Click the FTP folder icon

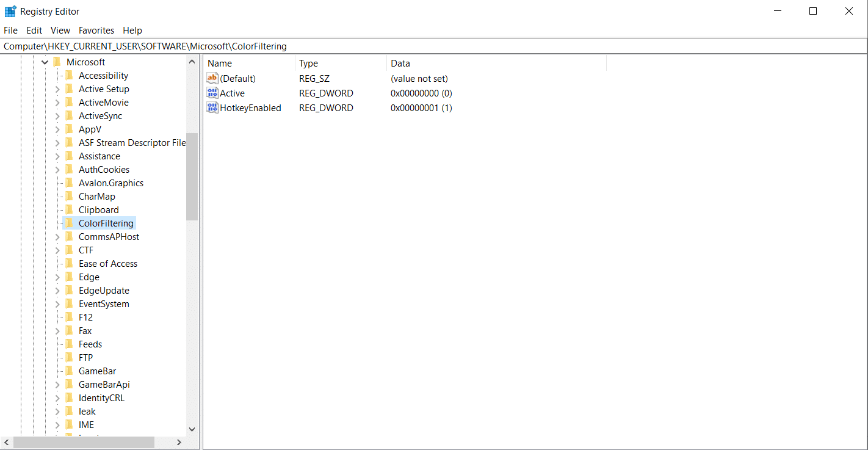tap(69, 357)
